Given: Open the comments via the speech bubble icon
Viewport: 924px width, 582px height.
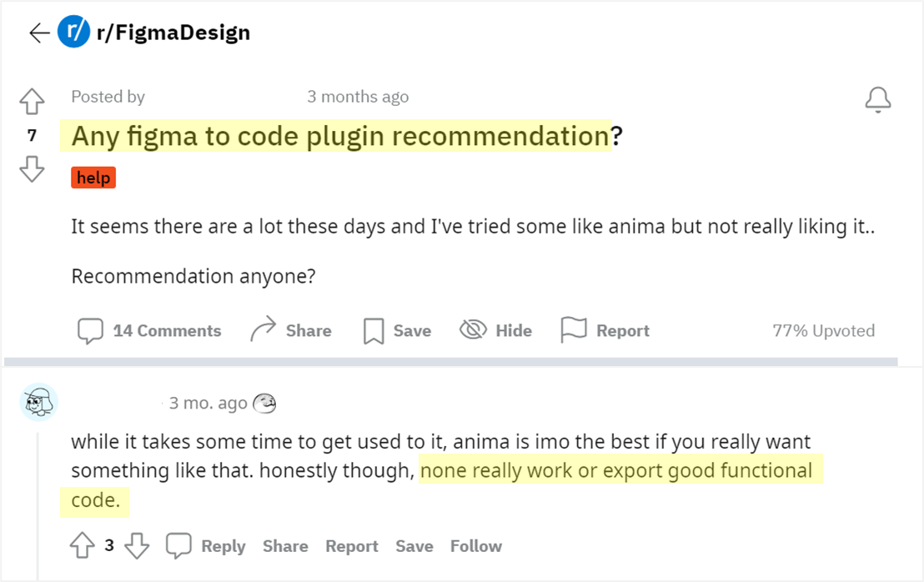Looking at the screenshot, I should [x=90, y=330].
